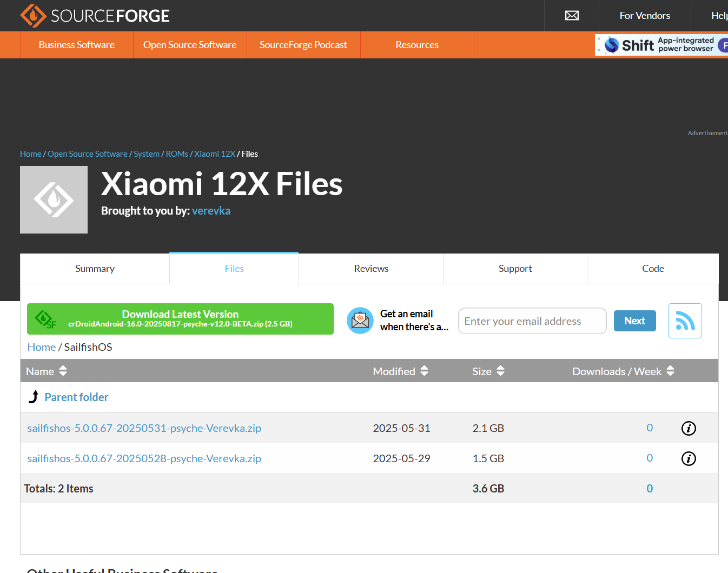Go to Home in top breadcrumb
The image size is (728, 573).
coord(30,154)
